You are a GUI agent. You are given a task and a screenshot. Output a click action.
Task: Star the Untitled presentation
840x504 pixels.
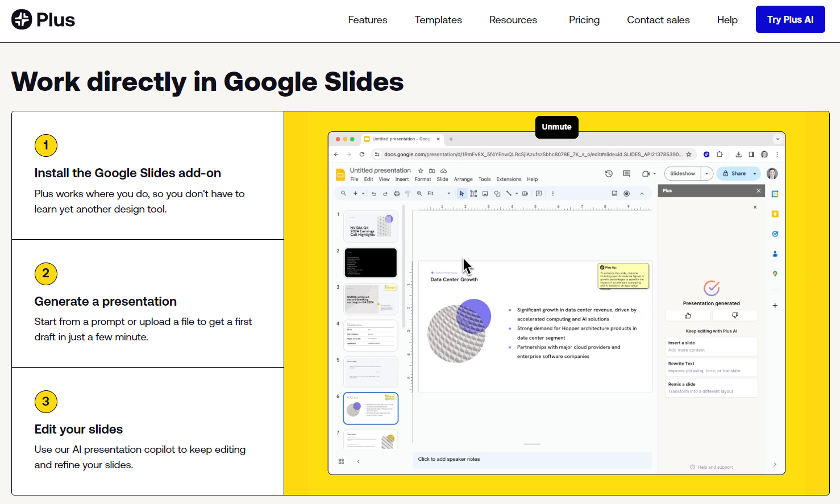coord(421,170)
